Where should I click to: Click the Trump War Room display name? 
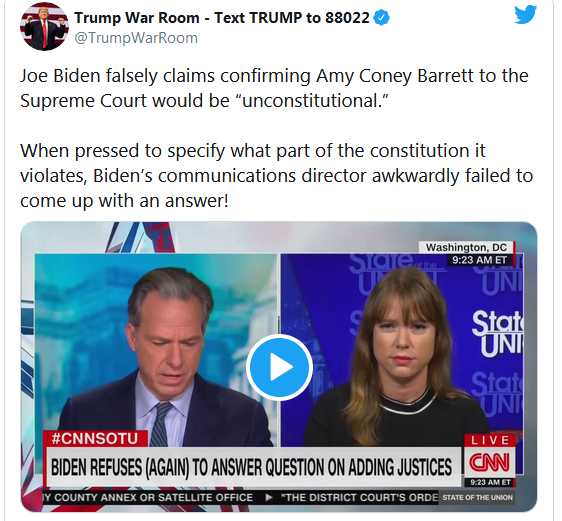tap(222, 18)
